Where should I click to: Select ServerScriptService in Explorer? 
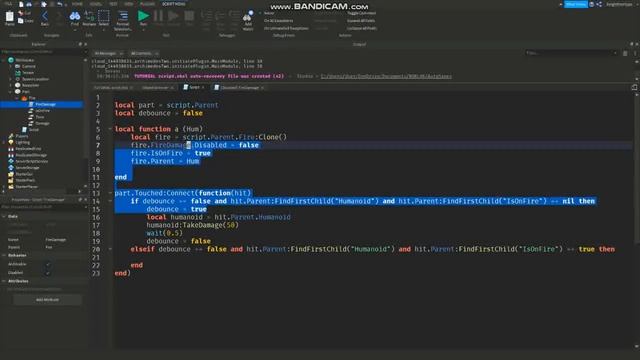(x=32, y=161)
